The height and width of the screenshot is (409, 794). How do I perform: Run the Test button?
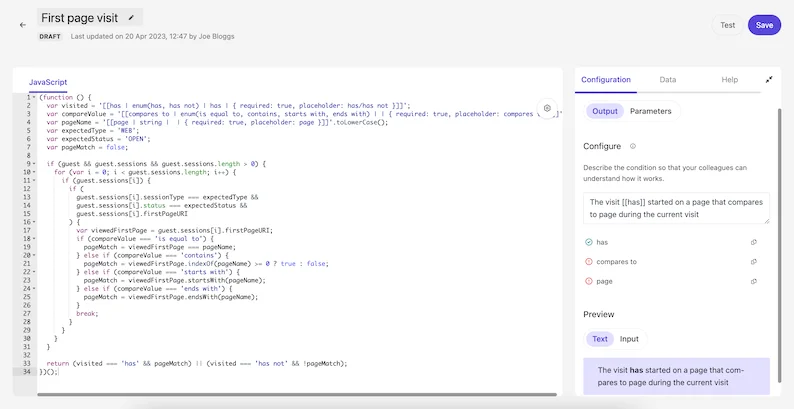point(728,25)
